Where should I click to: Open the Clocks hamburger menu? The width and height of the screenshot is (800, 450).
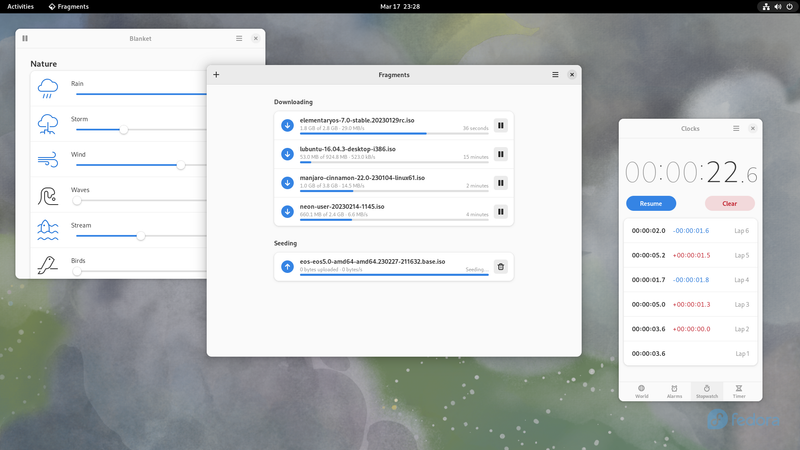(736, 129)
